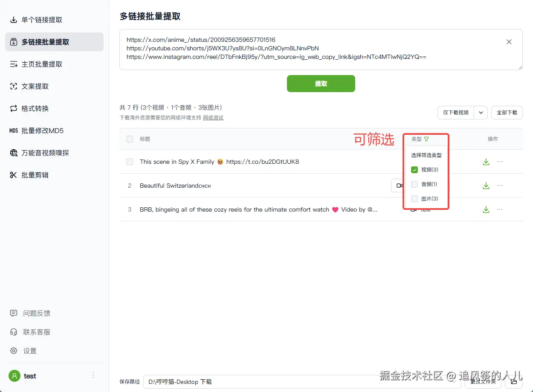Image resolution: width=533 pixels, height=392 pixels.
Task: Expand the arrow beside 仅下载视频
Action: coord(481,113)
